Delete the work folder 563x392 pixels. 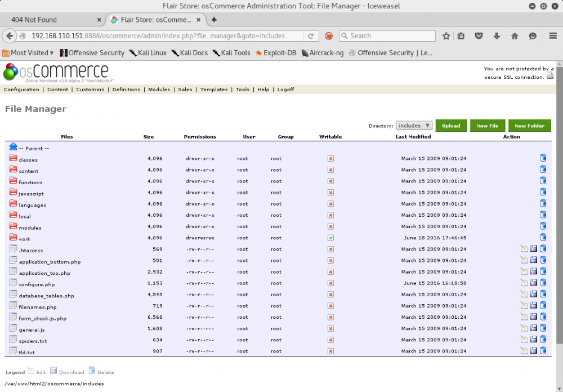click(543, 238)
